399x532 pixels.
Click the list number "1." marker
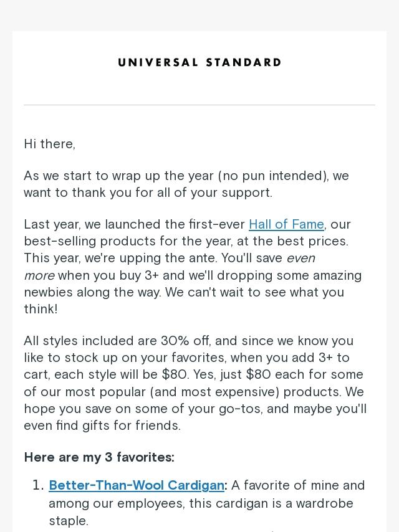click(39, 485)
